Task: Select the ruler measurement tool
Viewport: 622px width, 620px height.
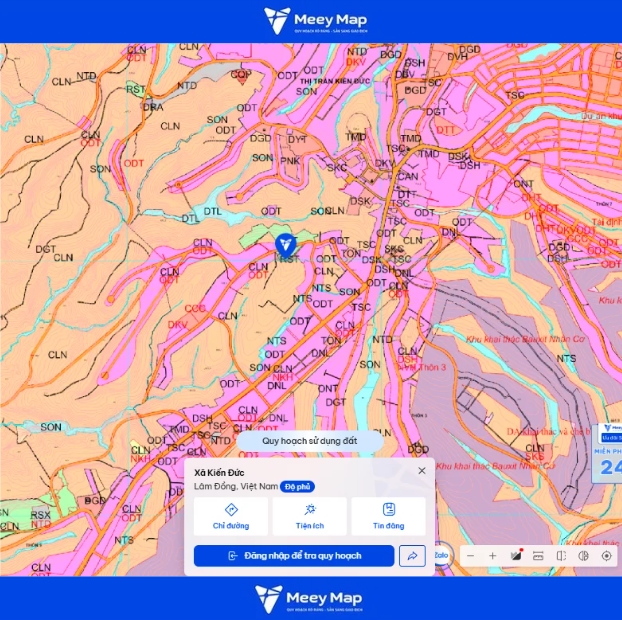Action: pos(538,556)
